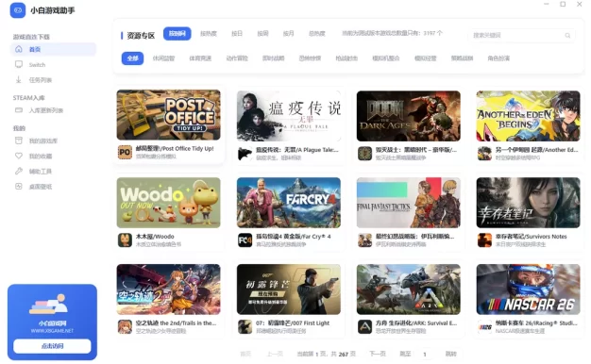Filter games by 恐怖惊悚 category
This screenshot has width=591, height=364.
tap(310, 58)
